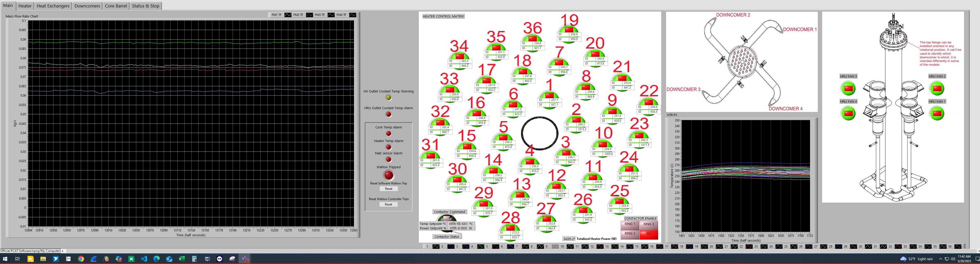Image resolution: width=980 pixels, height=264 pixels.
Task: Click the Watlow Tripped alarm LED
Action: [x=388, y=175]
